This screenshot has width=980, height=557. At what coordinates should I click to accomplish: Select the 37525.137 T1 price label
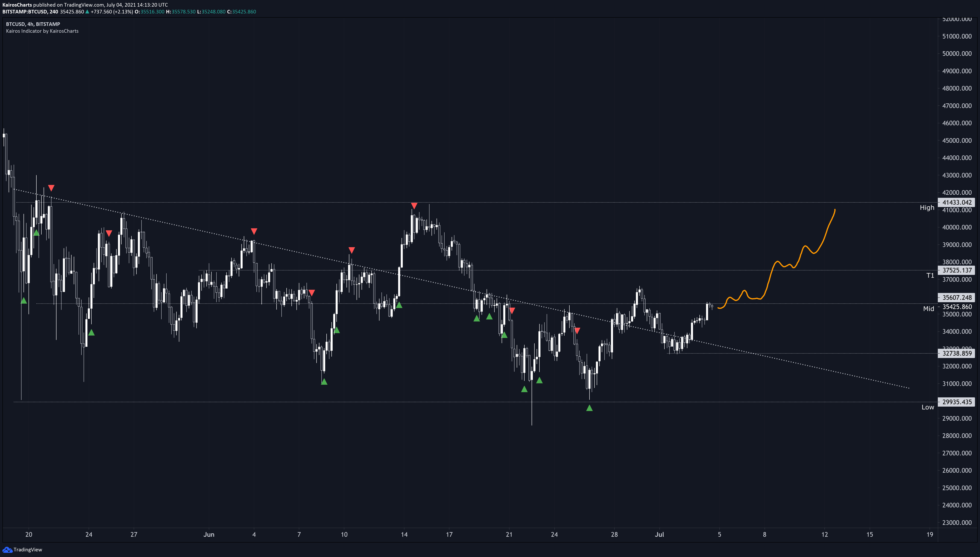coord(957,270)
